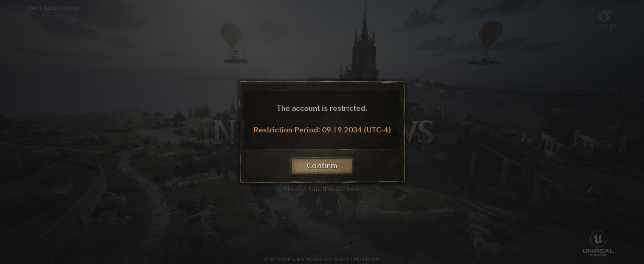Click the UNREAL ENGINE wordmark text
644x264 pixels.
[x=598, y=253]
